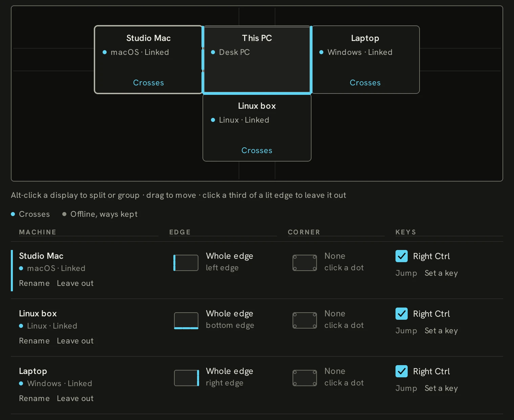Click top third of This PC's left edge
This screenshot has width=514, height=420.
tap(203, 37)
